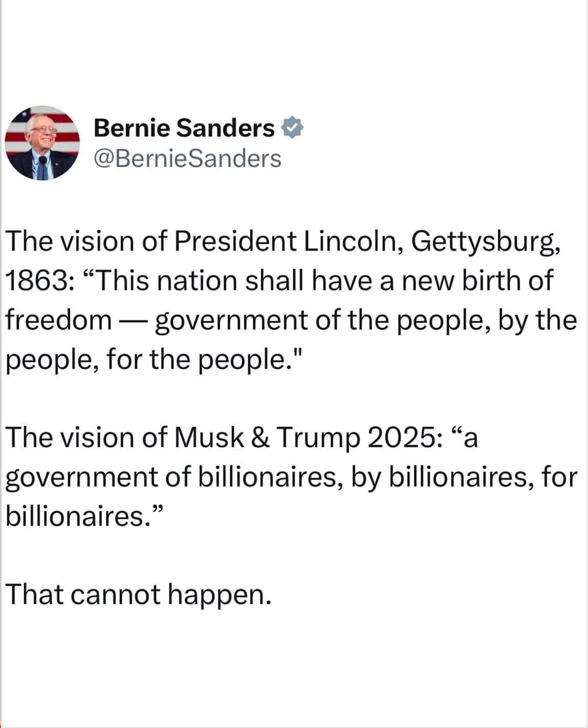This screenshot has width=588, height=728.
Task: Click the name "Musk" in the tweet
Action: point(209,438)
